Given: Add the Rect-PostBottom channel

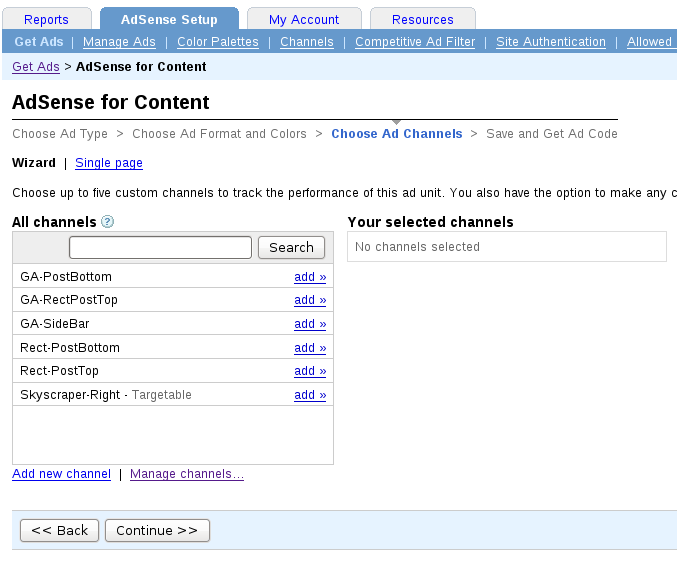Looking at the screenshot, I should click(310, 348).
